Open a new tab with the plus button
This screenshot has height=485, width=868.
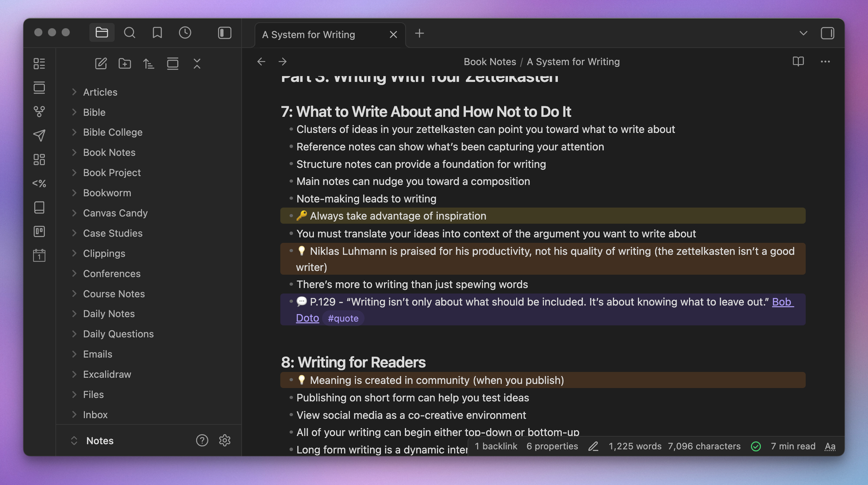[x=419, y=33]
